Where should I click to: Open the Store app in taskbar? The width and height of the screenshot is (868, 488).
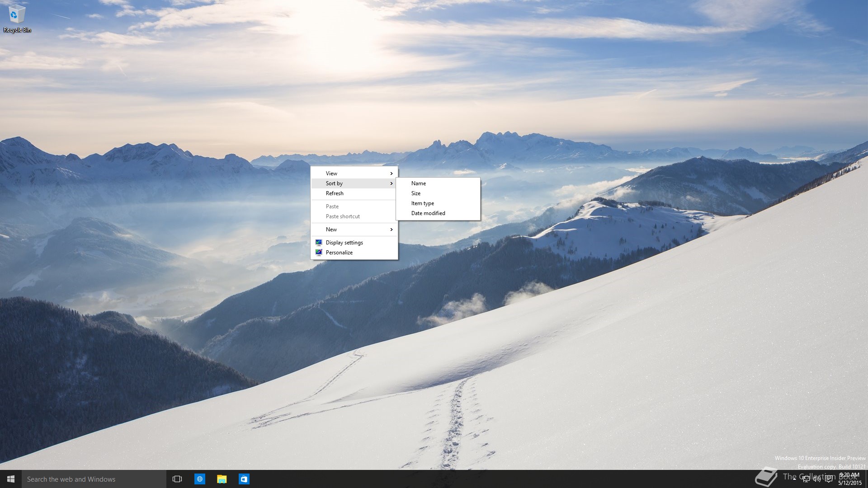point(244,479)
